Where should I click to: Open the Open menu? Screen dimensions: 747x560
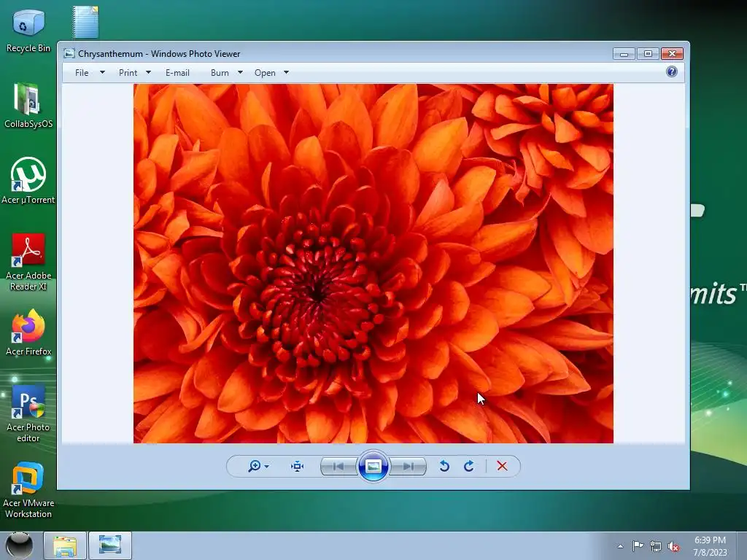pos(265,73)
